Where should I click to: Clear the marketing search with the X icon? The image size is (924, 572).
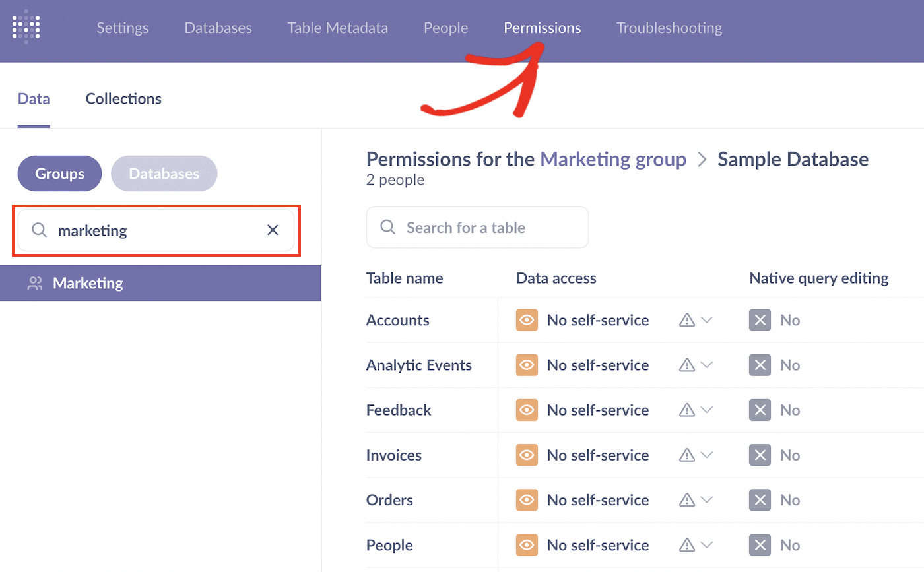[273, 230]
